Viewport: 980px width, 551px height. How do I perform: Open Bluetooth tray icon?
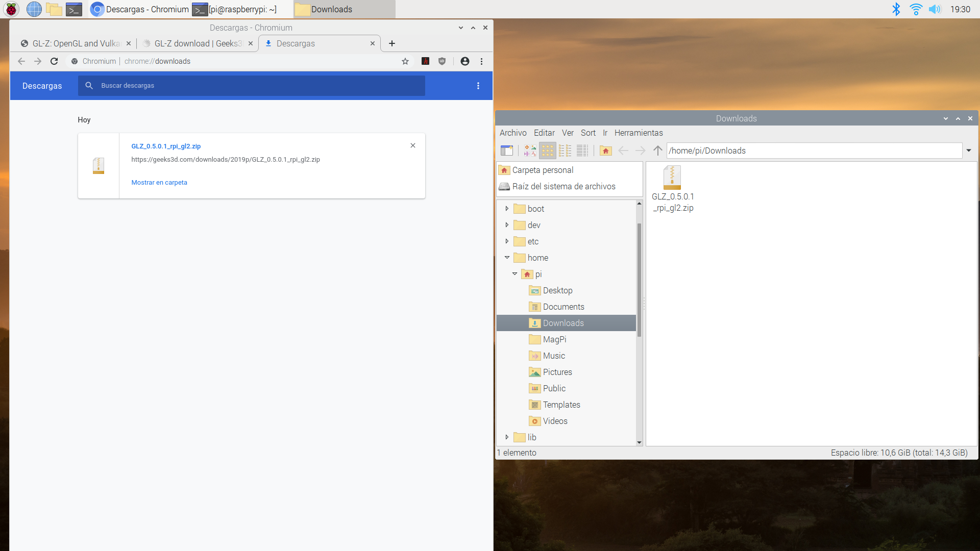tap(896, 9)
